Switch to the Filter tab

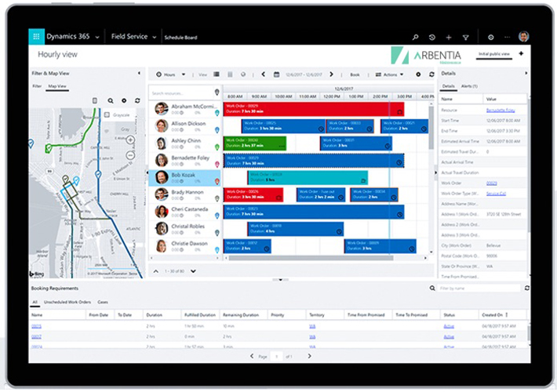click(x=37, y=86)
